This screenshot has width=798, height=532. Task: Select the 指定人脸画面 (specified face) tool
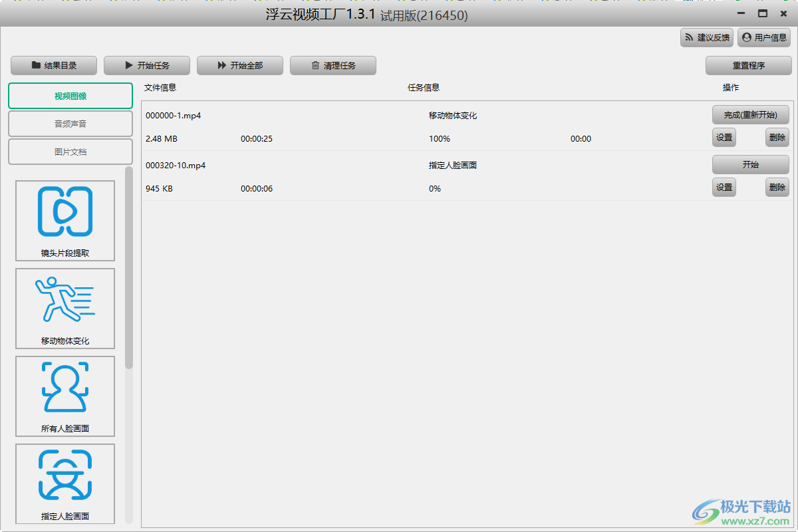(65, 483)
